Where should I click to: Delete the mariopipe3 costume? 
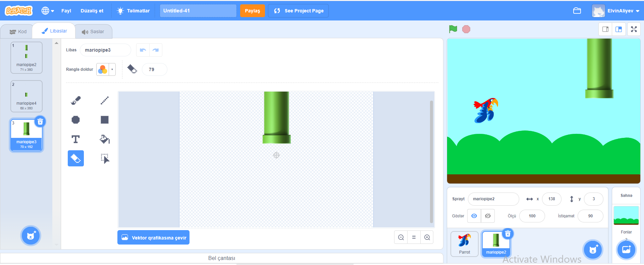40,122
